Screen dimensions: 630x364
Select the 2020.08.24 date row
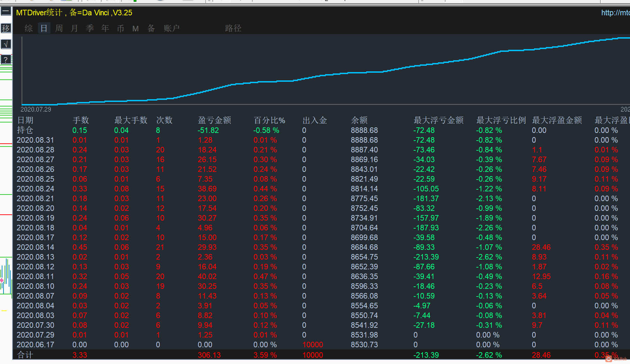coord(36,189)
